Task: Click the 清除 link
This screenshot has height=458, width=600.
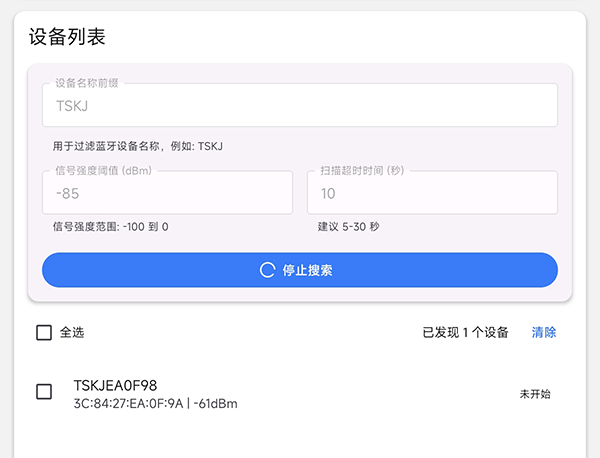Action: pyautogui.click(x=544, y=333)
